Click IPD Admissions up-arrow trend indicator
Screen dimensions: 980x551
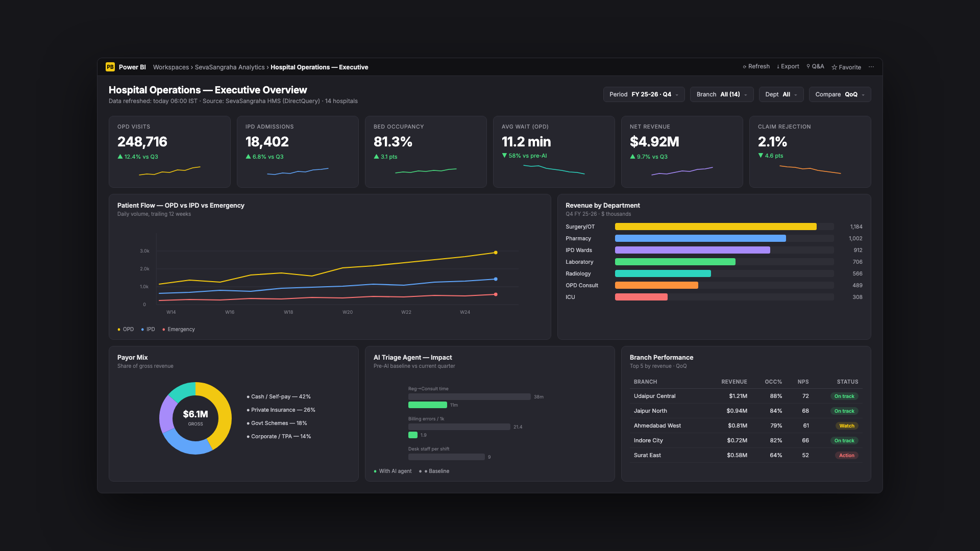249,157
